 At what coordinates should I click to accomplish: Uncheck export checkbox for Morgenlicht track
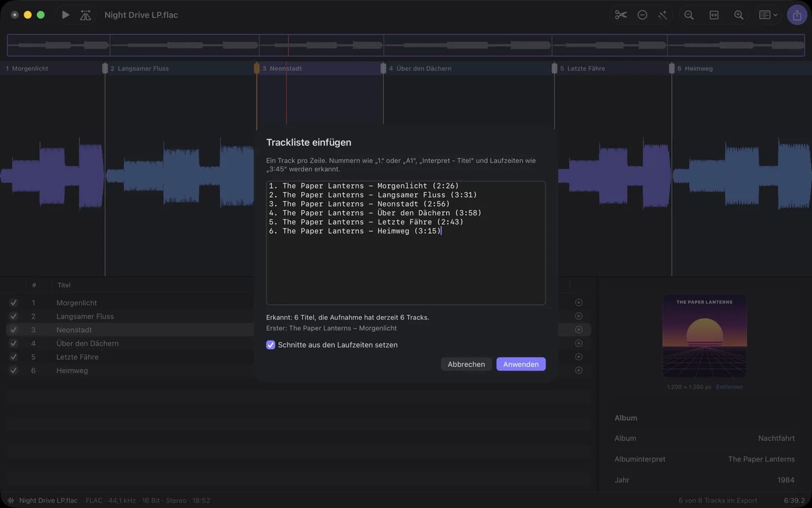point(14,303)
